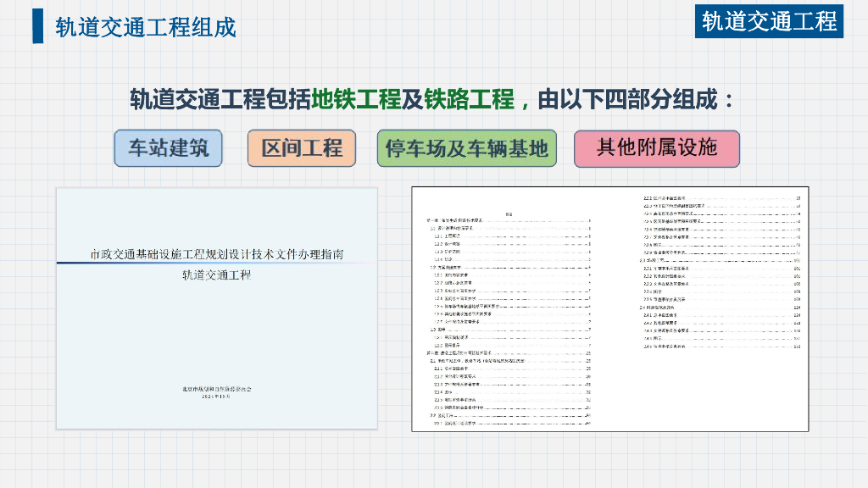Click the cover title 市政交通基础设施工程规划设计技术文件办理指南
Screen dimensions: 868x488
tap(217, 253)
